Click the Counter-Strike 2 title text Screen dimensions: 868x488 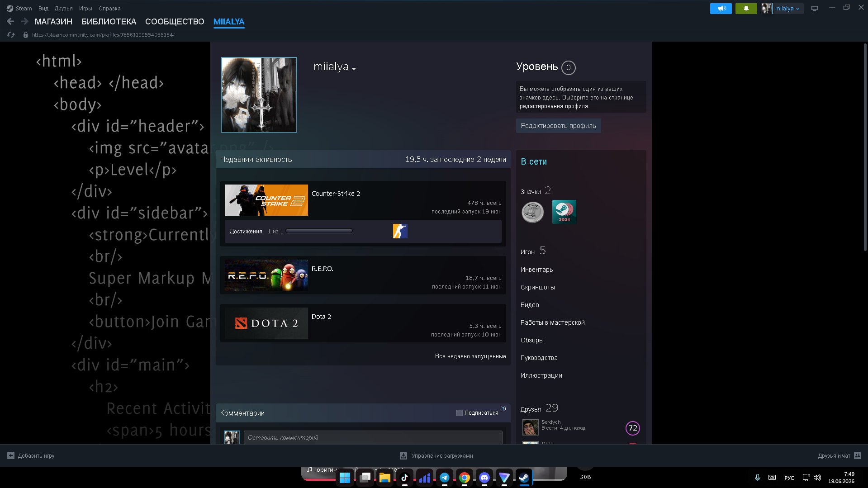pos(336,194)
